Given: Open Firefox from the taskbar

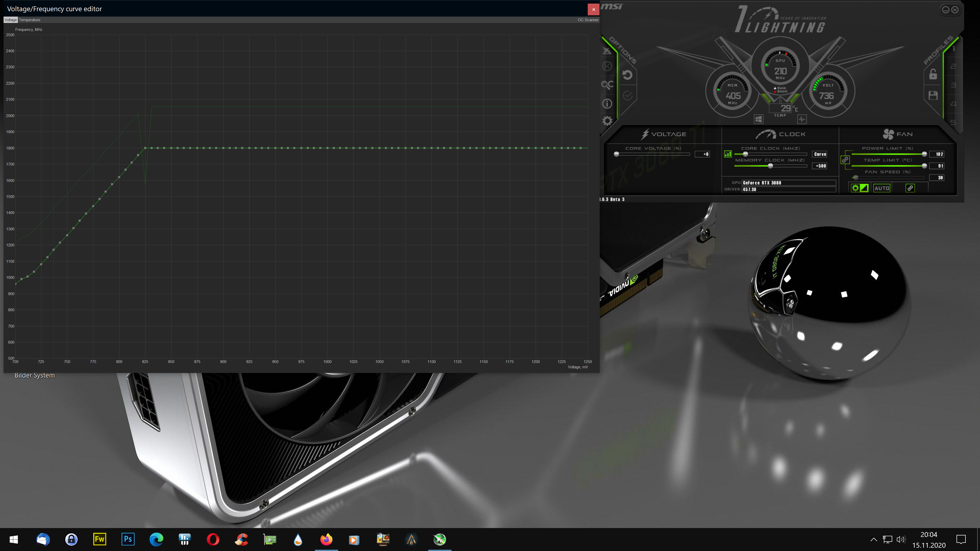Looking at the screenshot, I should click(x=326, y=539).
